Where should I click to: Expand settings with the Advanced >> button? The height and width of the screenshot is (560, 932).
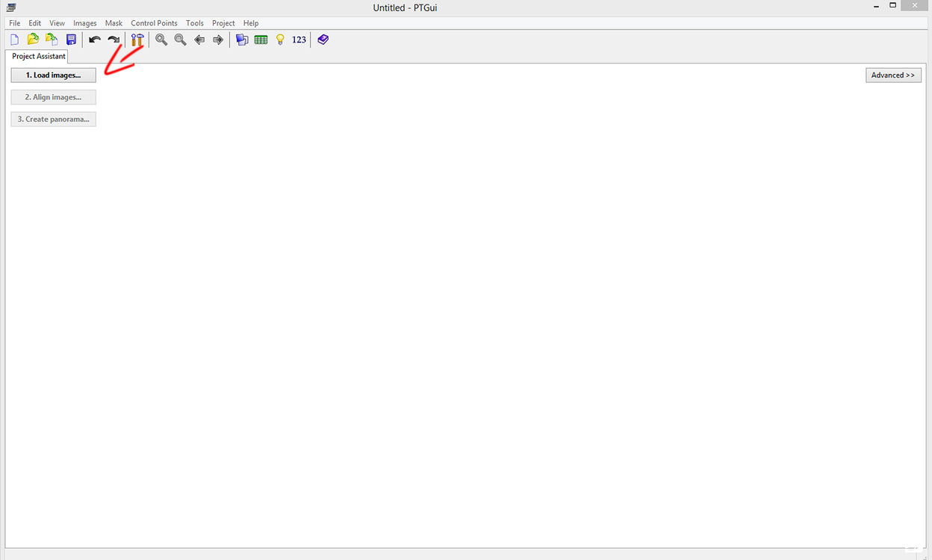893,75
